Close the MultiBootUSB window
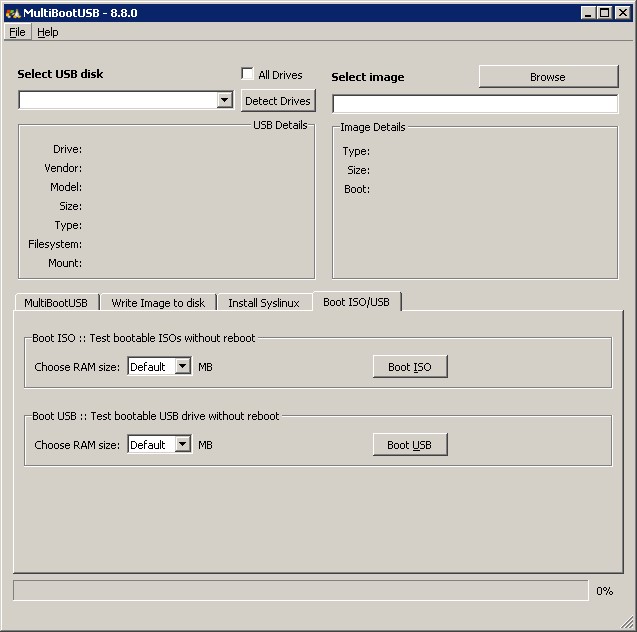The image size is (637, 632). point(622,13)
